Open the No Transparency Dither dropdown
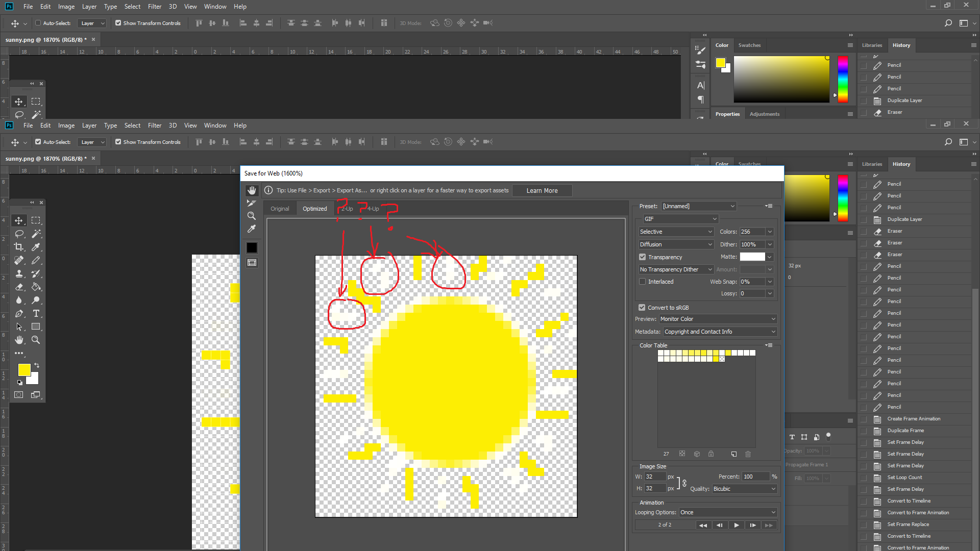 point(676,269)
